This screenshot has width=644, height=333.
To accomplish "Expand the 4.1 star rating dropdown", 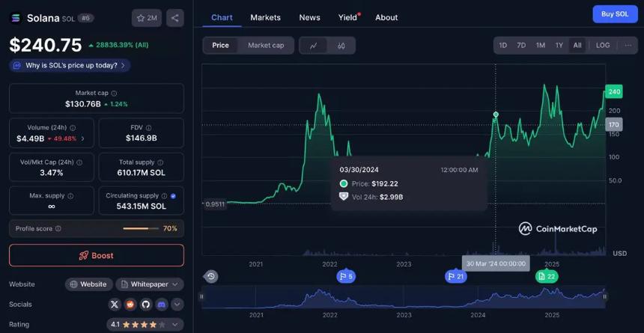I will 145,325.
